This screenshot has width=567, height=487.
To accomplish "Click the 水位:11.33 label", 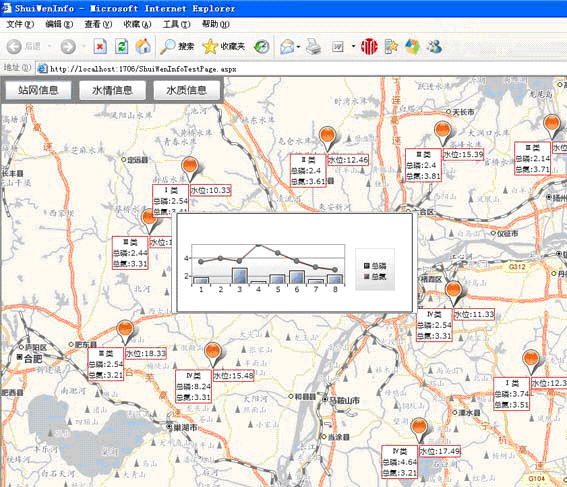I will pyautogui.click(x=474, y=314).
